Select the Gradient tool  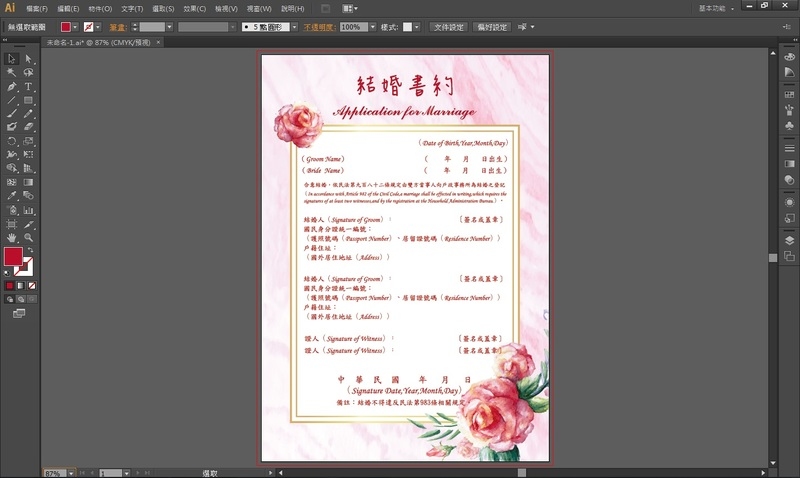[x=29, y=182]
